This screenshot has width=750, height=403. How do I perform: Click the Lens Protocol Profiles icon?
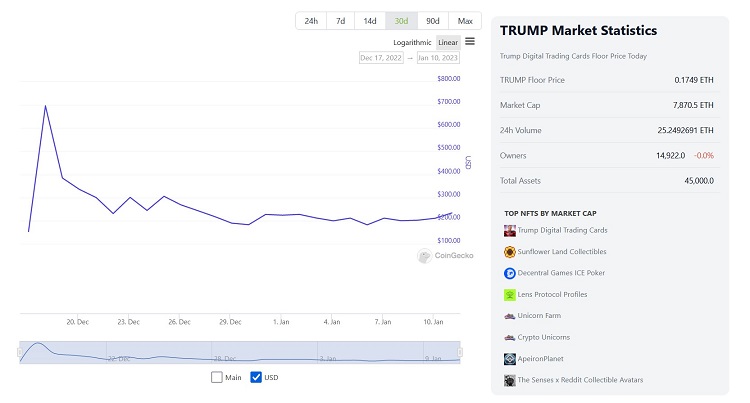pyautogui.click(x=509, y=295)
